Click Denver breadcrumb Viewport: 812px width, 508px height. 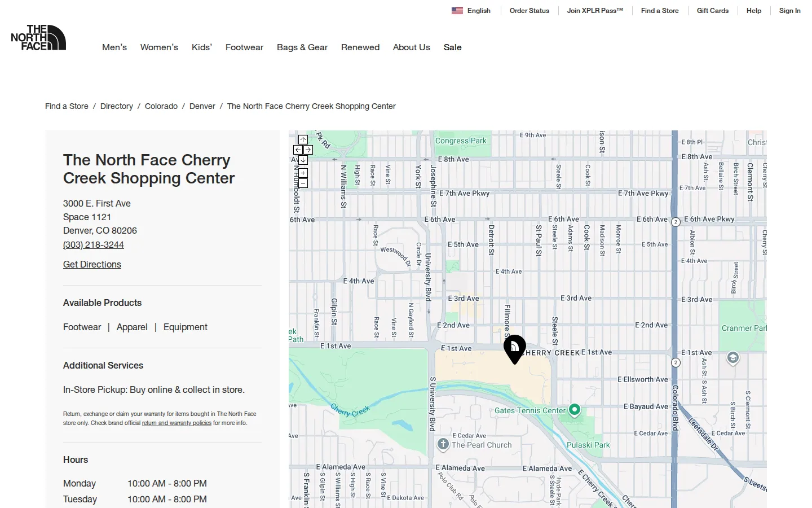click(202, 106)
